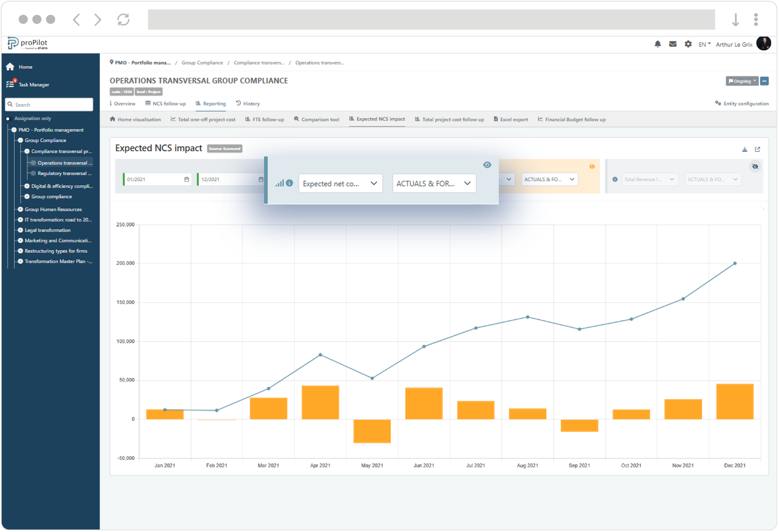Open the mail envelope icon
This screenshot has width=779, height=532.
click(672, 44)
